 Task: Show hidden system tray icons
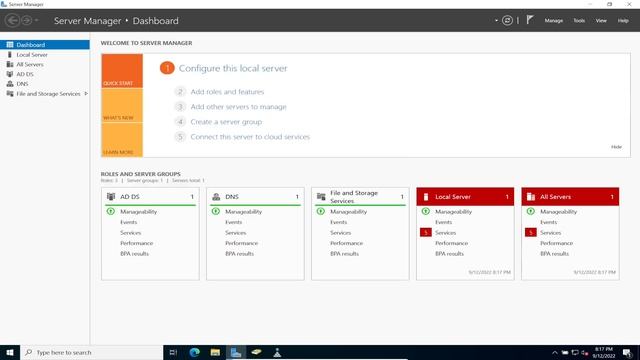click(554, 353)
